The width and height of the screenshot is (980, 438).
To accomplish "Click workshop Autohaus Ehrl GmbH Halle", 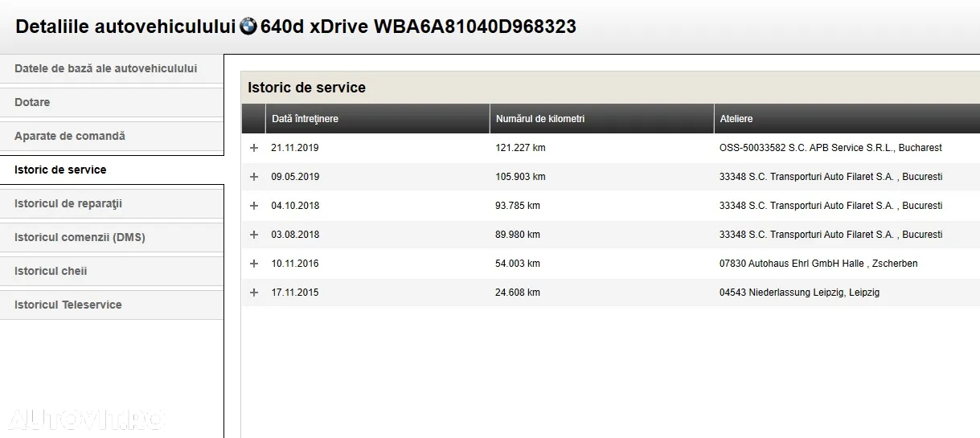I will 818,264.
